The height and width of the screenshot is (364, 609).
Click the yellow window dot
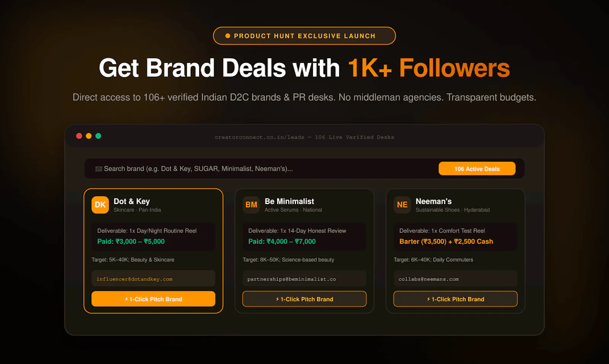click(x=89, y=136)
